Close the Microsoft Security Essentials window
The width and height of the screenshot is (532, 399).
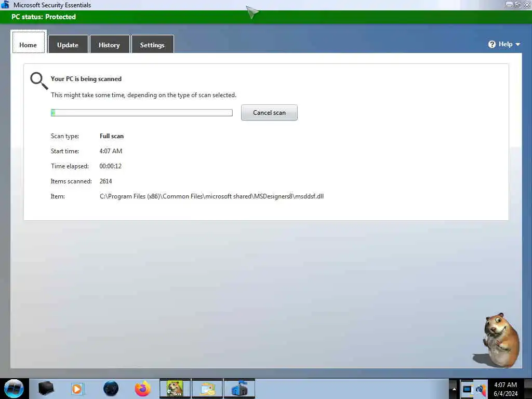point(527,5)
